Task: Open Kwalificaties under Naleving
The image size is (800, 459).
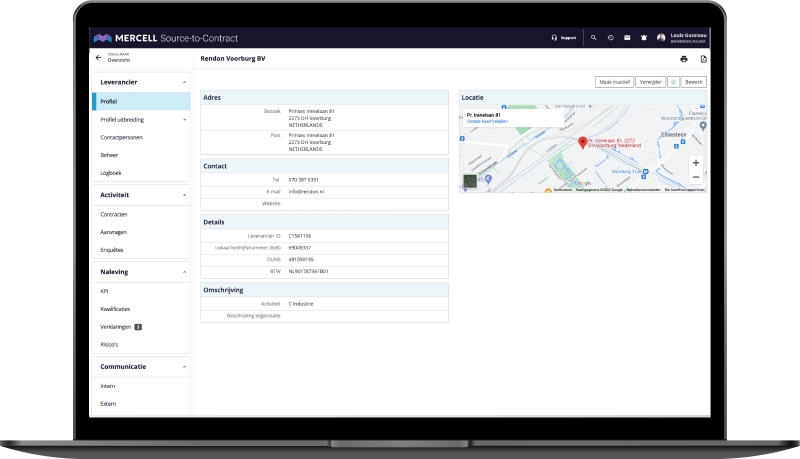Action: (115, 309)
